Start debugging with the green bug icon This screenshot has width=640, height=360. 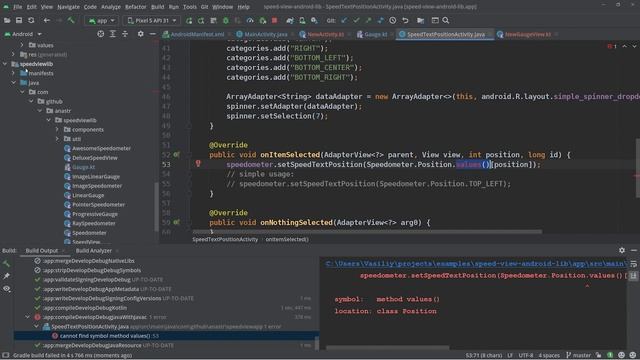point(226,20)
